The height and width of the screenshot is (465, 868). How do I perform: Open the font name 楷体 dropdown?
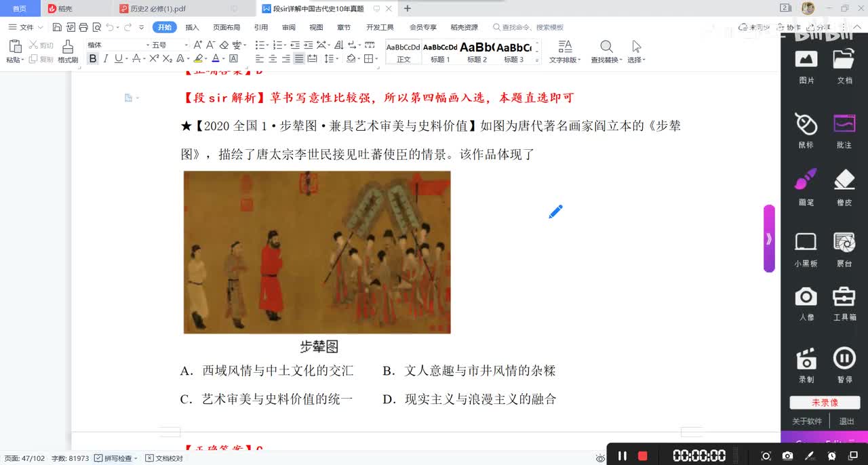point(148,45)
